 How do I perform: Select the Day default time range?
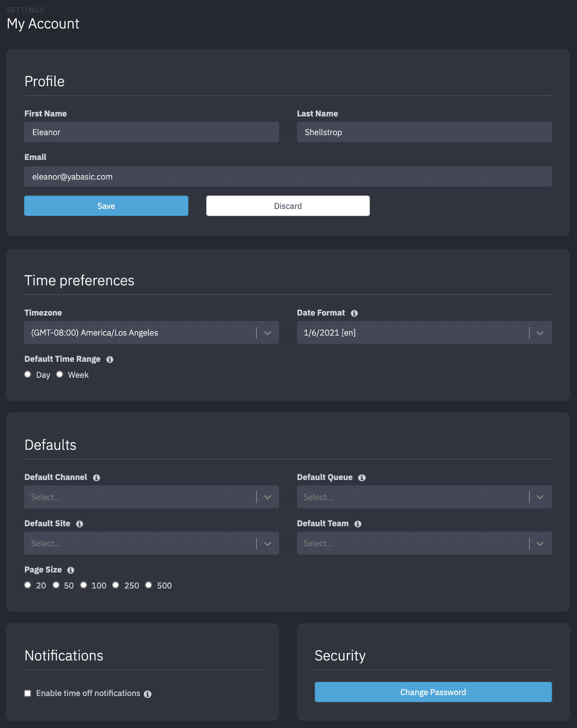coord(28,374)
